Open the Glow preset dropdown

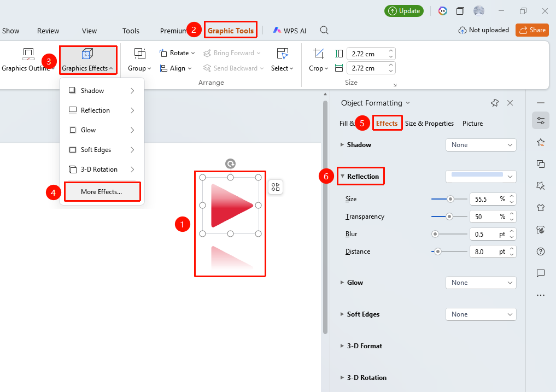point(481,283)
